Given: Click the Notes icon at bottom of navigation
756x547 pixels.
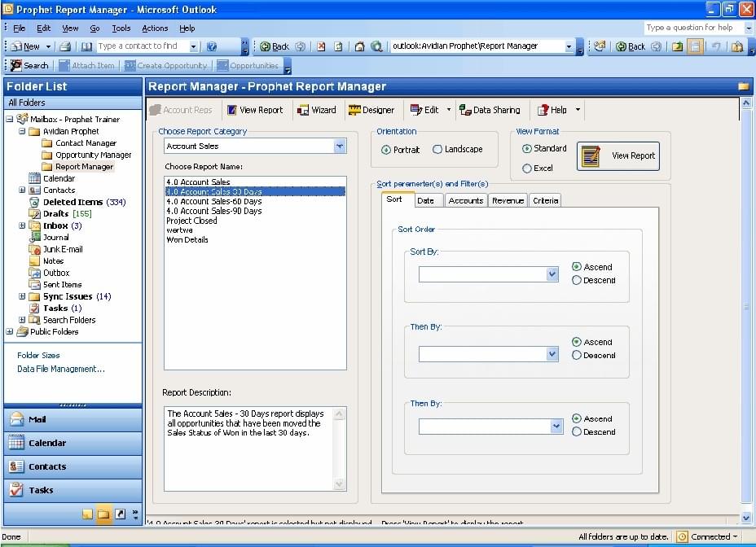Looking at the screenshot, I should [87, 514].
